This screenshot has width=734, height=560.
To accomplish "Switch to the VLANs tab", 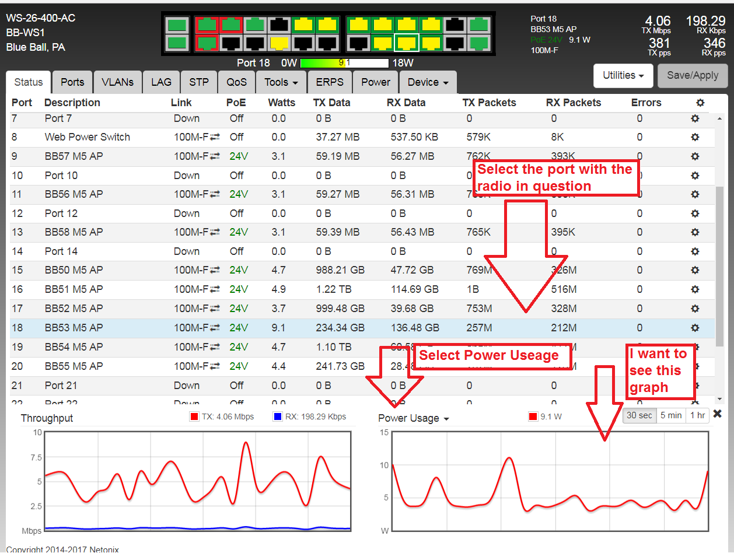I will [x=117, y=82].
